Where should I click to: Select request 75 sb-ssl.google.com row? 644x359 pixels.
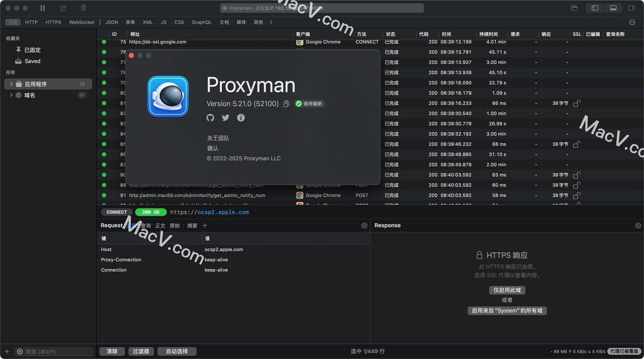[370, 42]
